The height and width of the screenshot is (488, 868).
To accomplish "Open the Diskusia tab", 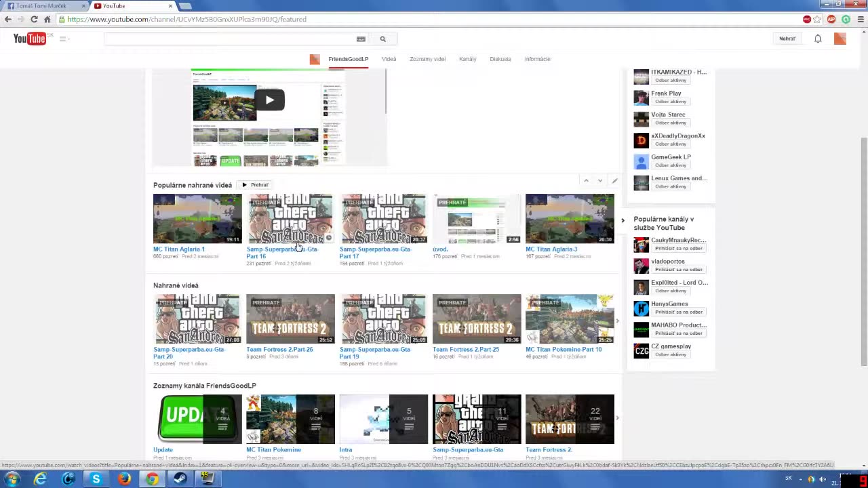I will click(500, 59).
